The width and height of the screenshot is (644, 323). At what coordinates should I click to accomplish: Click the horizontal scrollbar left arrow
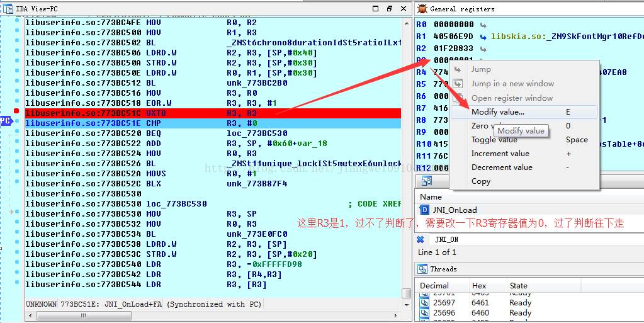(30, 315)
